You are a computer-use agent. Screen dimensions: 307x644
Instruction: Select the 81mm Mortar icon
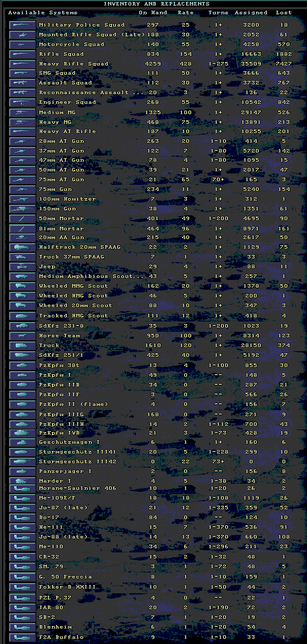23,228
